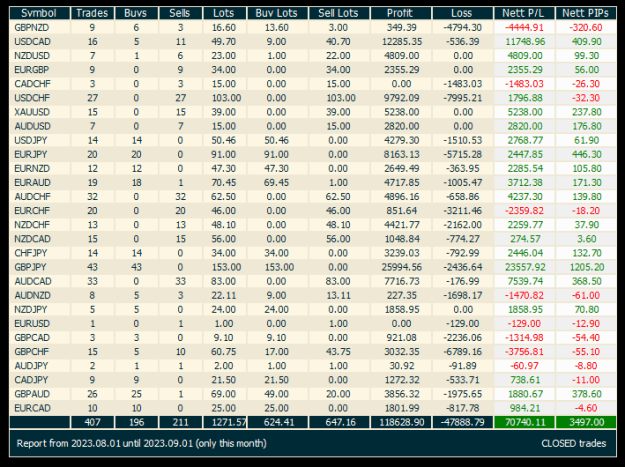
Task: Select the AUDJPY symbol cell
Action: 39,366
